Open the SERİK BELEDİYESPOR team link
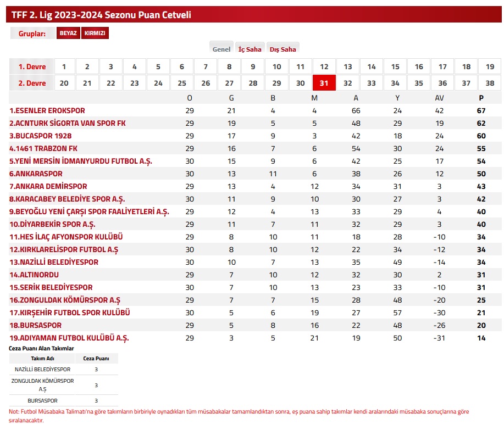 51,287
